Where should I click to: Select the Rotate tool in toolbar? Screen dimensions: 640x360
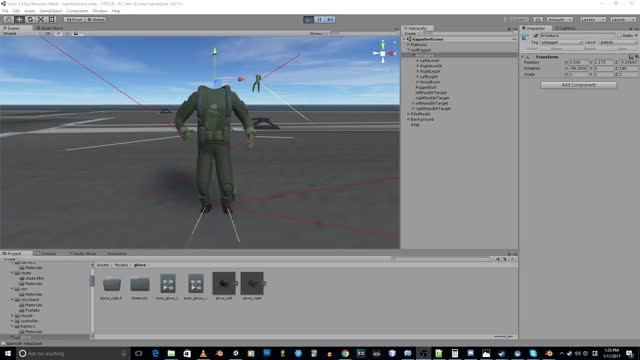coord(30,20)
